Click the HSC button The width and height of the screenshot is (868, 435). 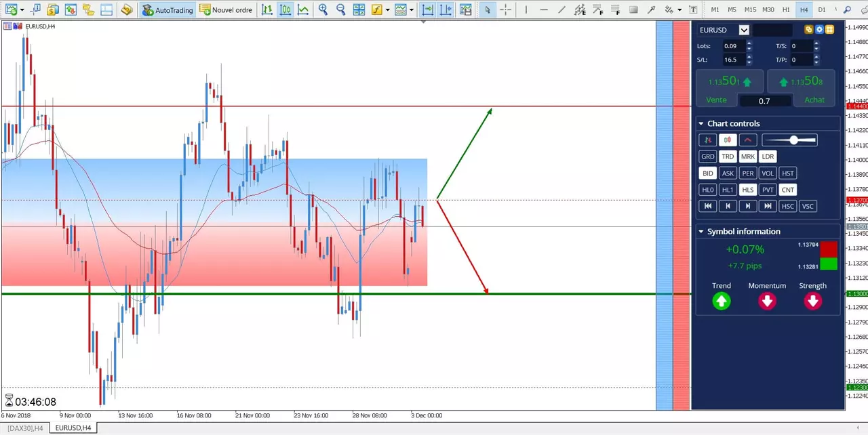(x=787, y=206)
